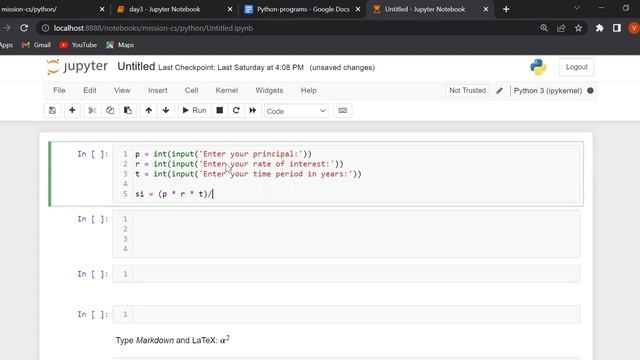The image size is (640, 360).
Task: Open the YouTube bookmark
Action: click(x=78, y=45)
